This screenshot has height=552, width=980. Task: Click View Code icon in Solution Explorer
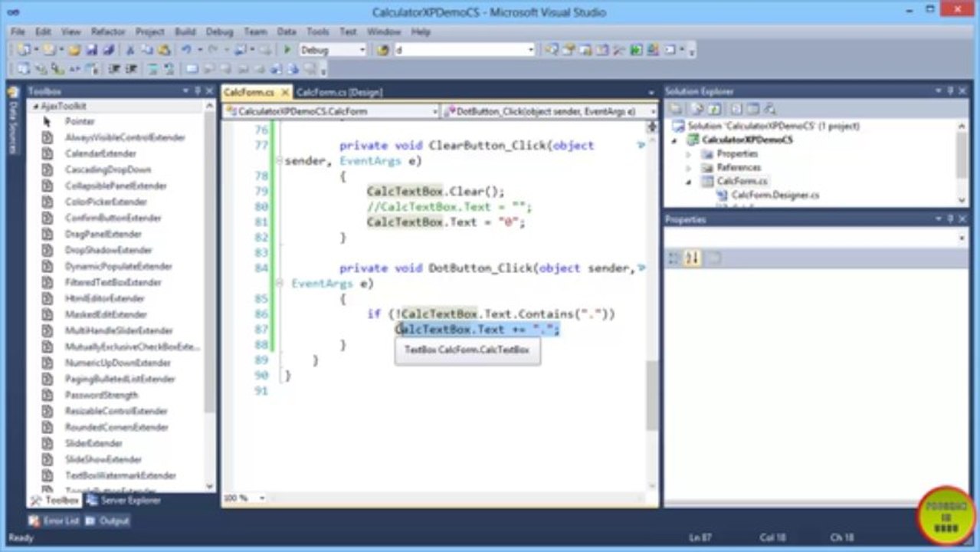(x=736, y=110)
